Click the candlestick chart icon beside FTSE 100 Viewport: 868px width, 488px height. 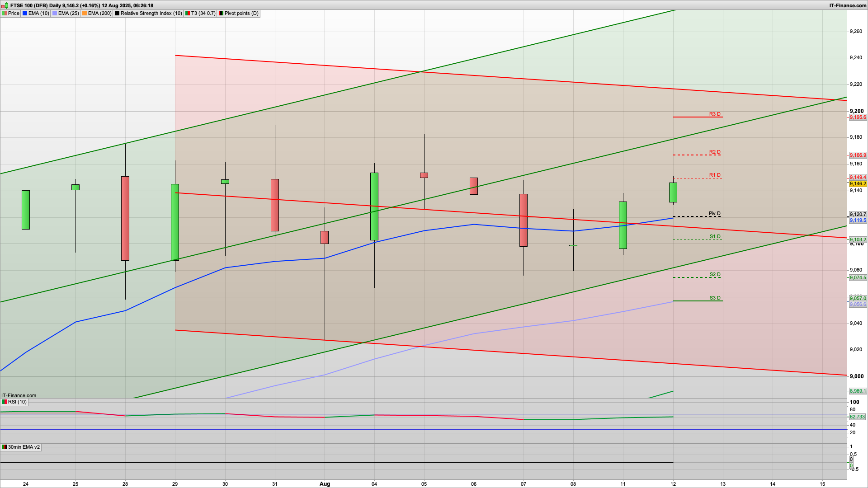tap(5, 5)
